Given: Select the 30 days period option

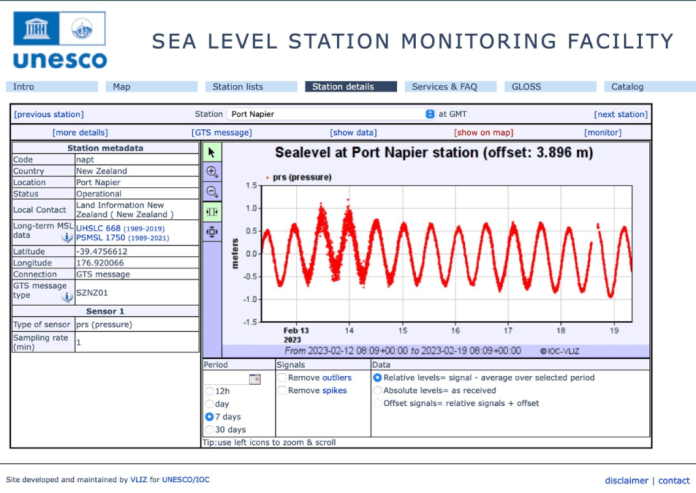Looking at the screenshot, I should [209, 430].
